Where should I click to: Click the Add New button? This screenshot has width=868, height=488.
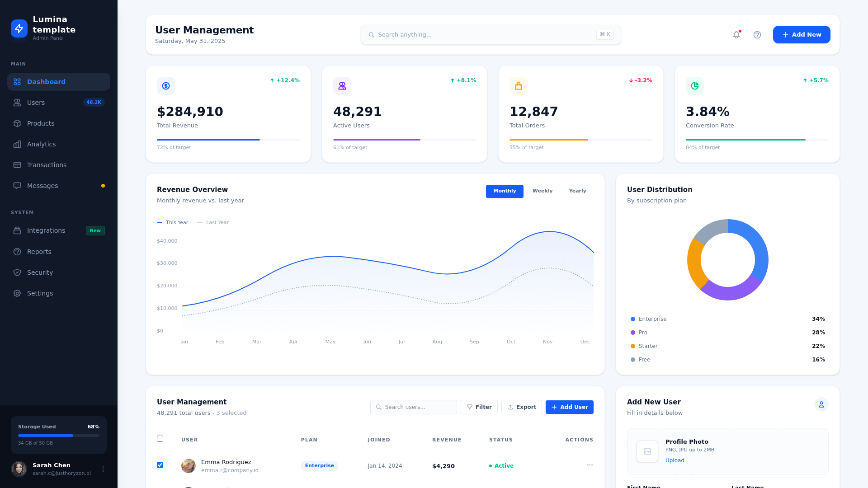802,35
